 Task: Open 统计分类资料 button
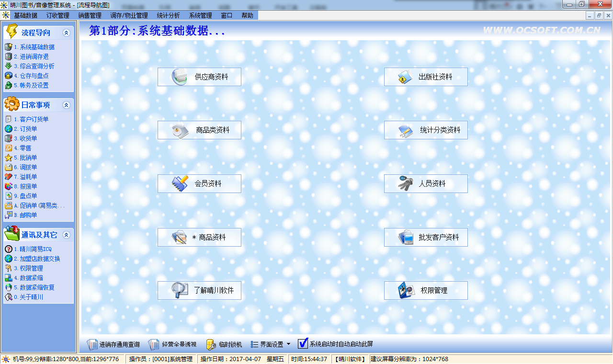[x=426, y=130]
